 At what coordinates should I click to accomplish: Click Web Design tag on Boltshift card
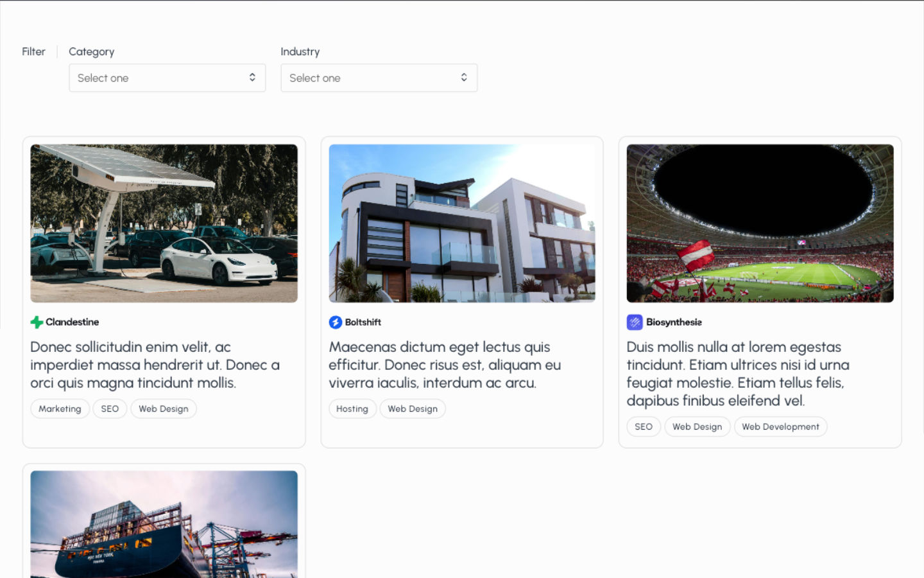[x=413, y=409]
